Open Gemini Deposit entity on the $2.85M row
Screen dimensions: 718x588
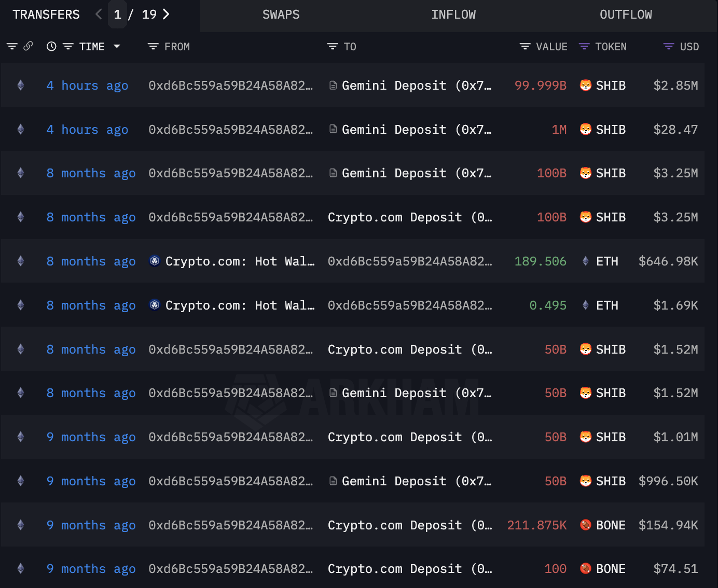(x=417, y=86)
